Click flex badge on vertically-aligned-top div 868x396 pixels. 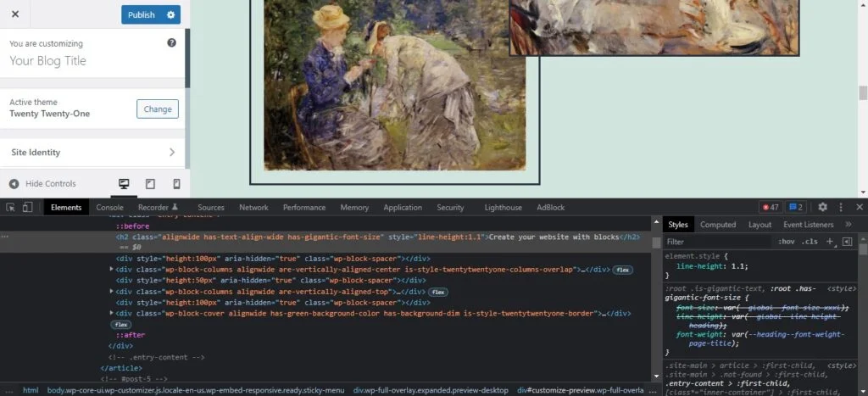point(438,292)
